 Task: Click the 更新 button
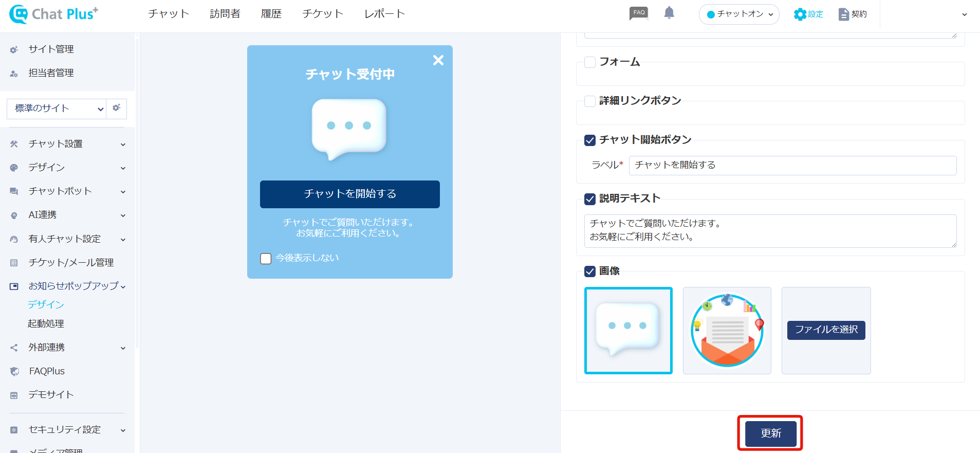tap(771, 433)
